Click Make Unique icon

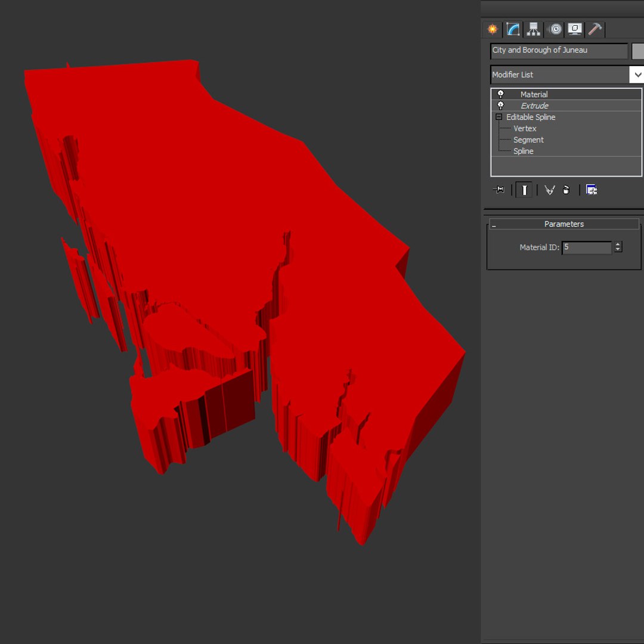(x=549, y=190)
